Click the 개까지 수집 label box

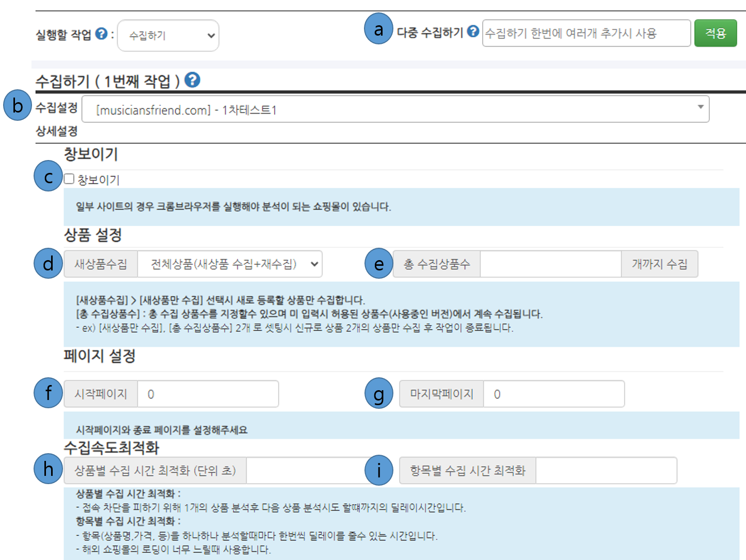pos(659,264)
